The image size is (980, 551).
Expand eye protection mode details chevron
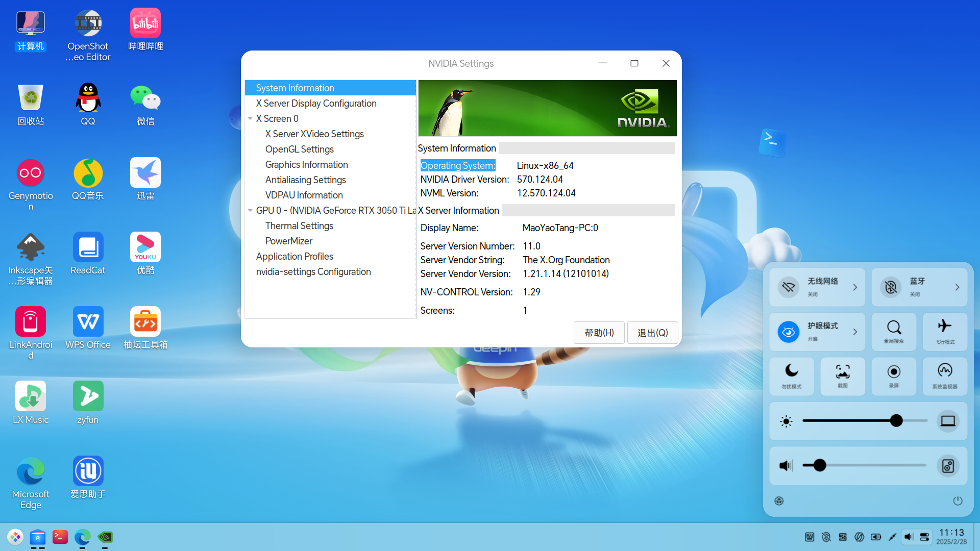[x=855, y=332]
